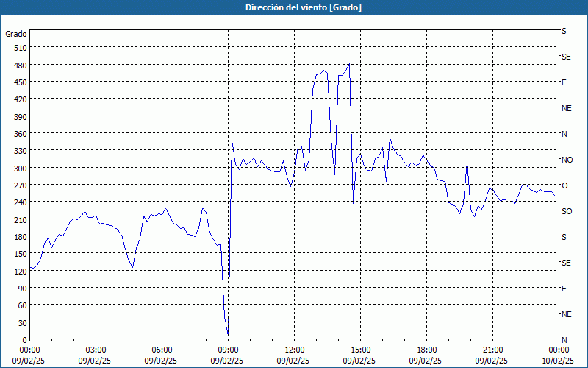
Task: Click the 420 y-axis tick label
Action: 21,99
